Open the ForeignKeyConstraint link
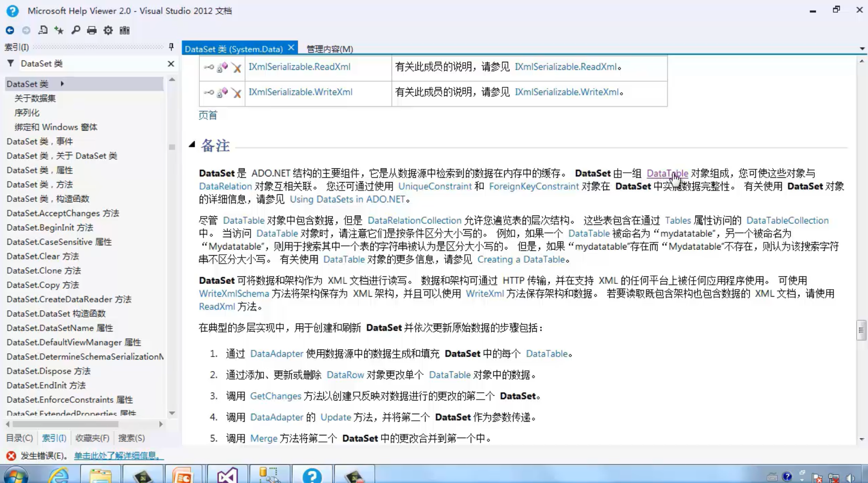This screenshot has width=868, height=483. point(534,186)
